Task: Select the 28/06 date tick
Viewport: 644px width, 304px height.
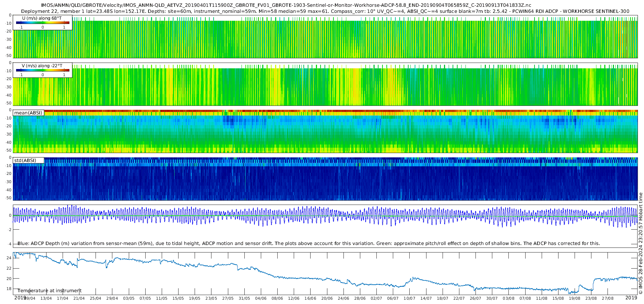Action: coord(360,298)
